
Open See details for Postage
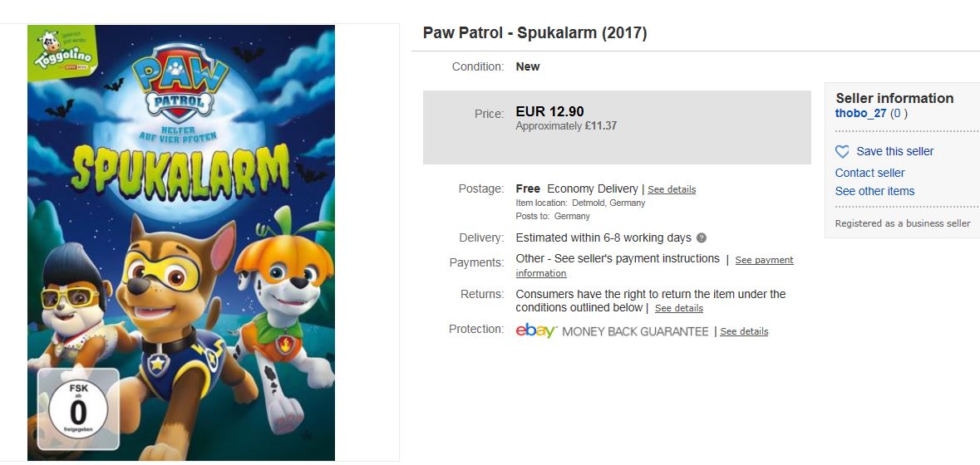(x=672, y=189)
